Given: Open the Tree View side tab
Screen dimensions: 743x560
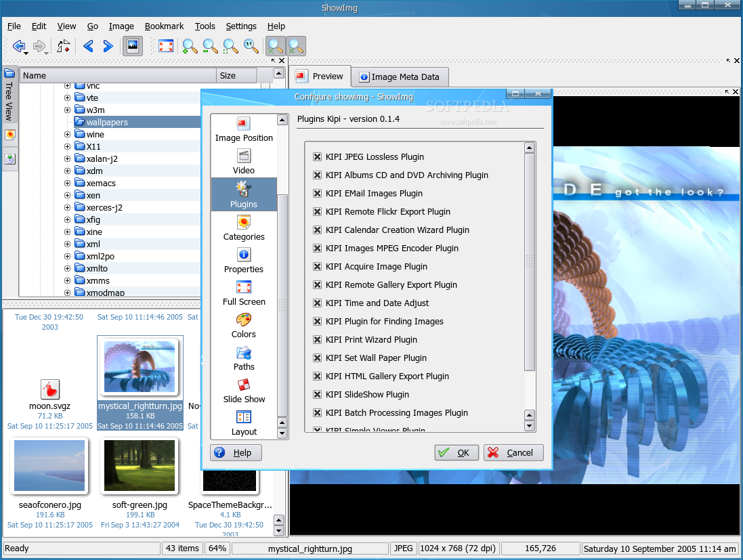Looking at the screenshot, I should pos(9,95).
